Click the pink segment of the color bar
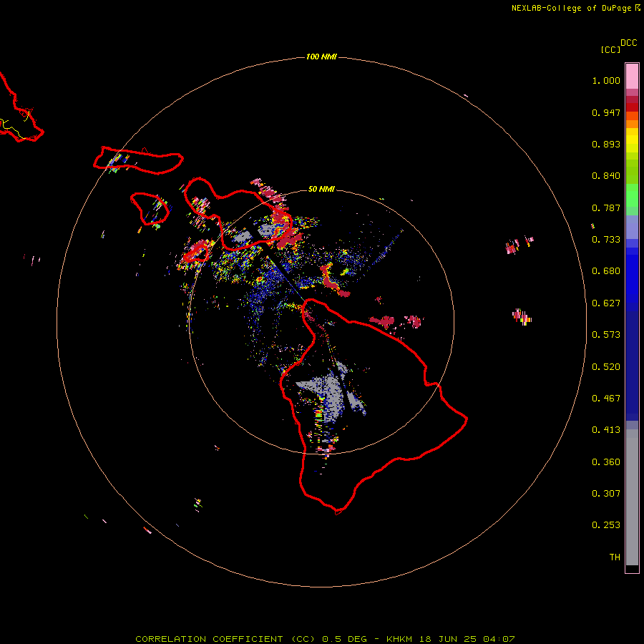The height and width of the screenshot is (644, 644). pyautogui.click(x=632, y=77)
